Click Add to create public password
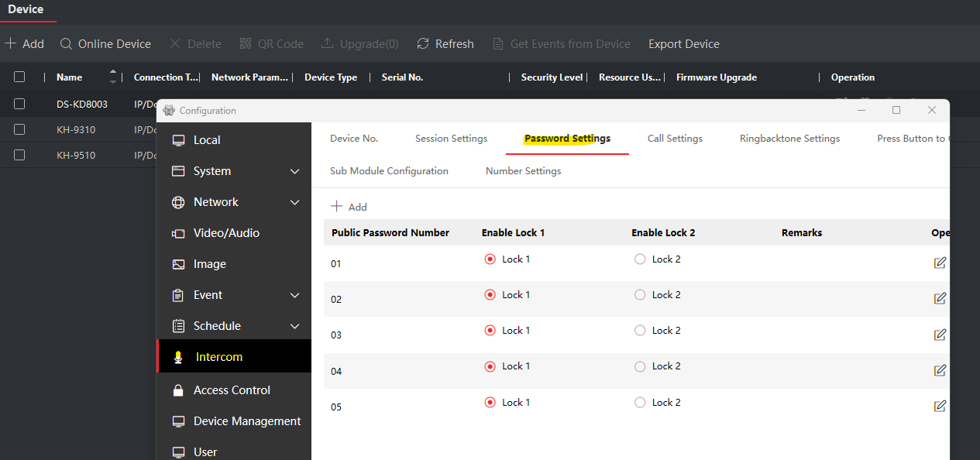This screenshot has height=460, width=980. (349, 207)
